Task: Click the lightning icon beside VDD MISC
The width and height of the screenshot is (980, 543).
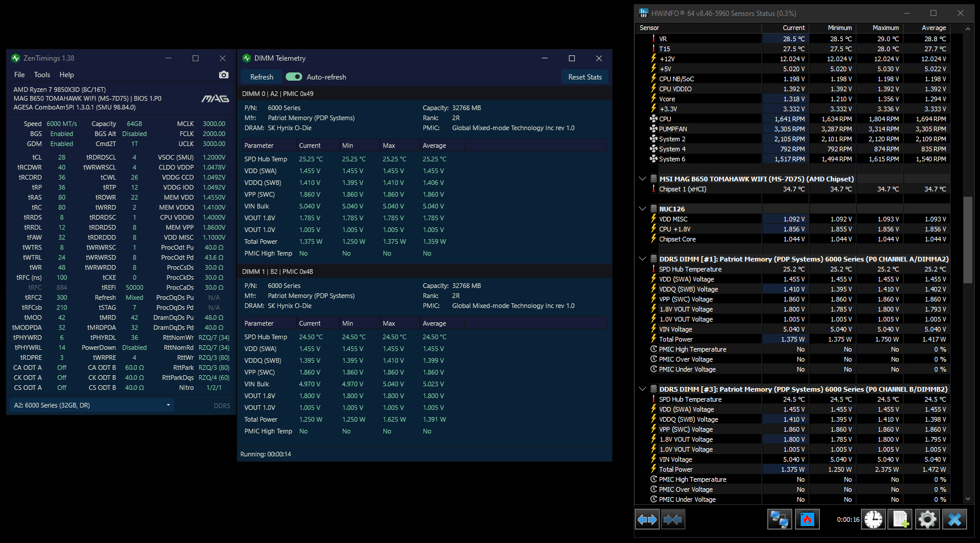Action: click(654, 219)
